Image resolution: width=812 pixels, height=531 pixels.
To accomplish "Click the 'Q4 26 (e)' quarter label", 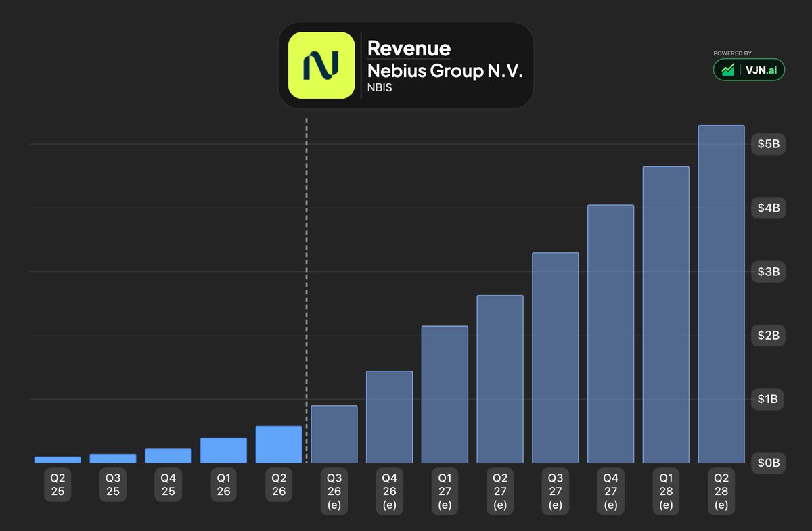I will (x=389, y=491).
